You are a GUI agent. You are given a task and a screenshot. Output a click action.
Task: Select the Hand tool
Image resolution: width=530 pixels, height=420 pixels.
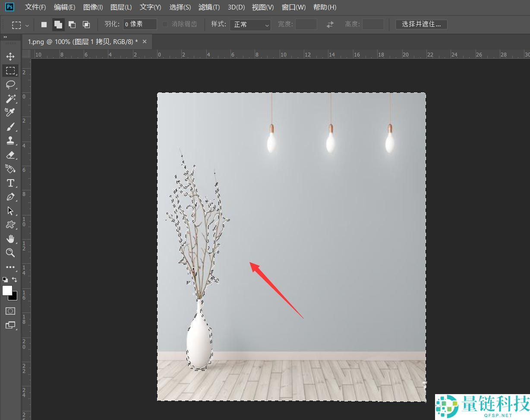point(10,239)
